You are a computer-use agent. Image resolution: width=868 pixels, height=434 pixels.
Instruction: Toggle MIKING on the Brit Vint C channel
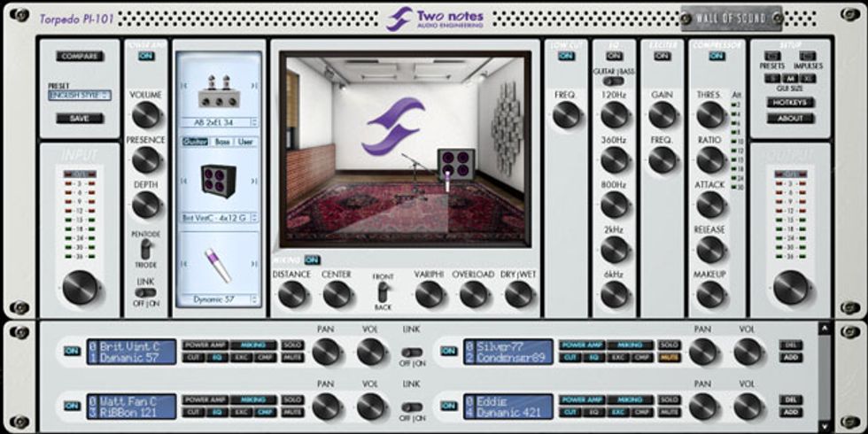pyautogui.click(x=254, y=345)
